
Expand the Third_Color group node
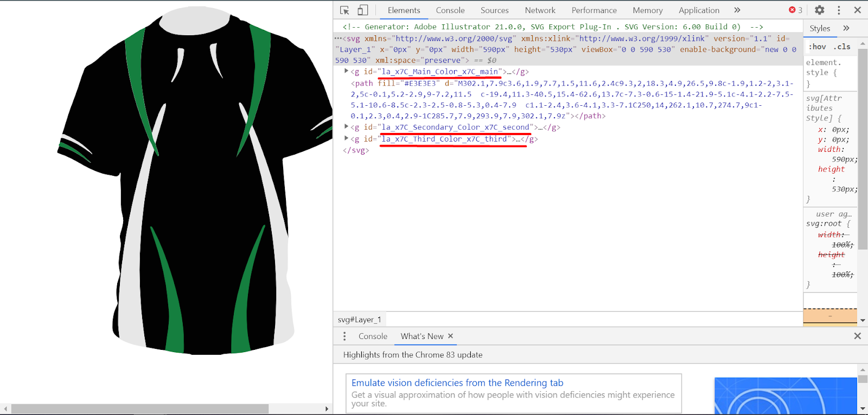coord(346,138)
